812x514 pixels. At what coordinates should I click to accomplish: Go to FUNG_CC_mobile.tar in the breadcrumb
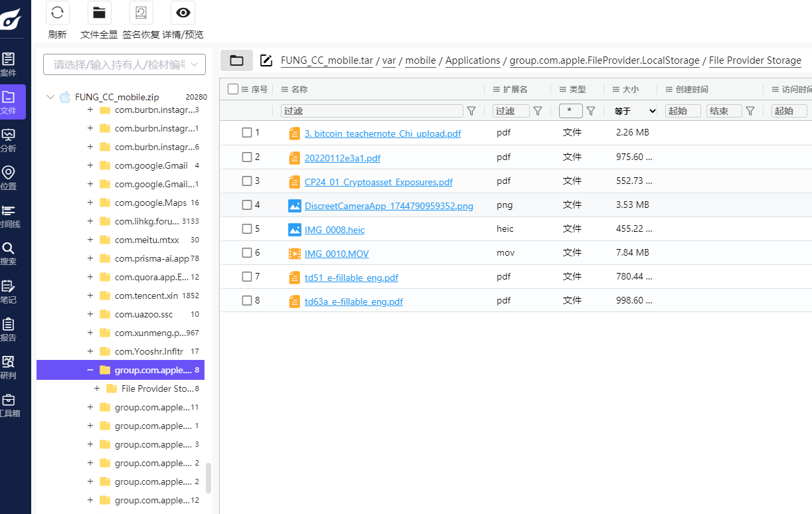click(327, 60)
